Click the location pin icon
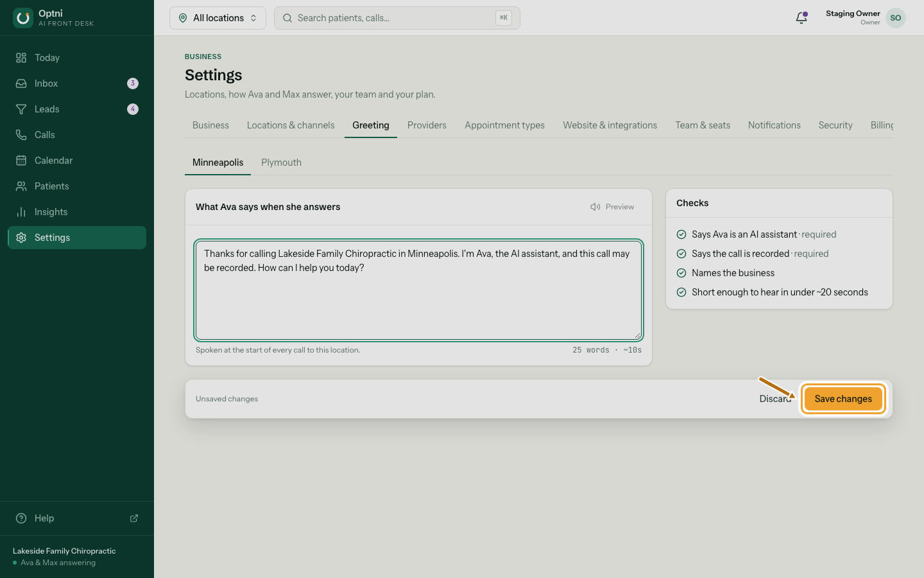This screenshot has height=578, width=924. click(183, 18)
